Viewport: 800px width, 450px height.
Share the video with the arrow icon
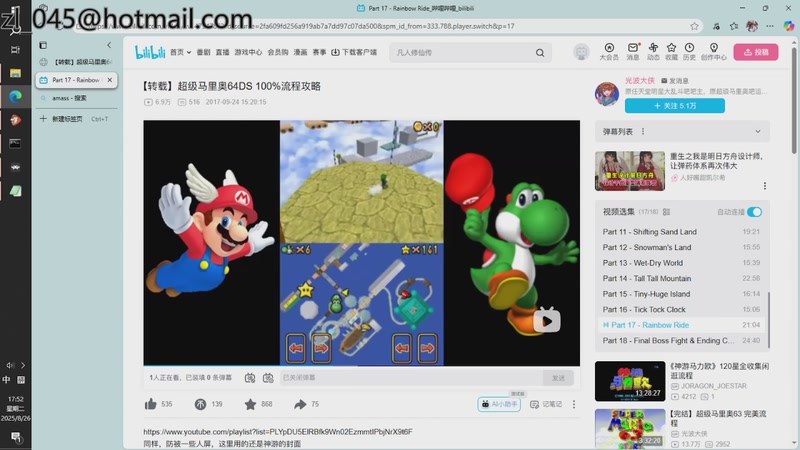(x=300, y=404)
